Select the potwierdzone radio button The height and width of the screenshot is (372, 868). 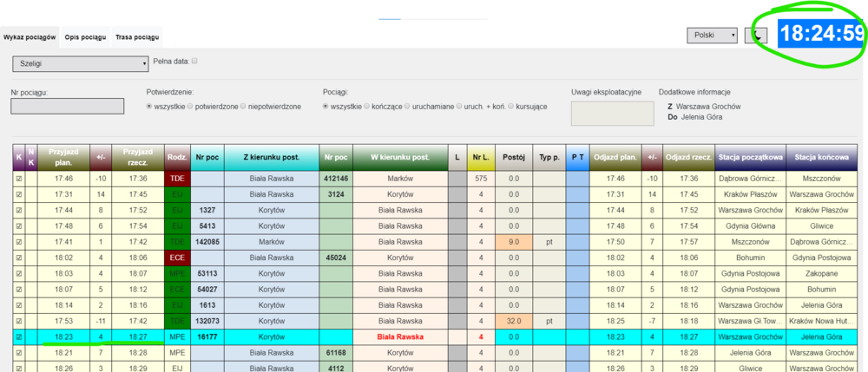pos(192,106)
